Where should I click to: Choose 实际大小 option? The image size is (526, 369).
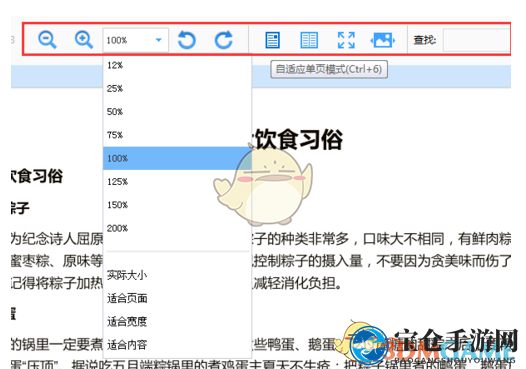pyautogui.click(x=177, y=275)
